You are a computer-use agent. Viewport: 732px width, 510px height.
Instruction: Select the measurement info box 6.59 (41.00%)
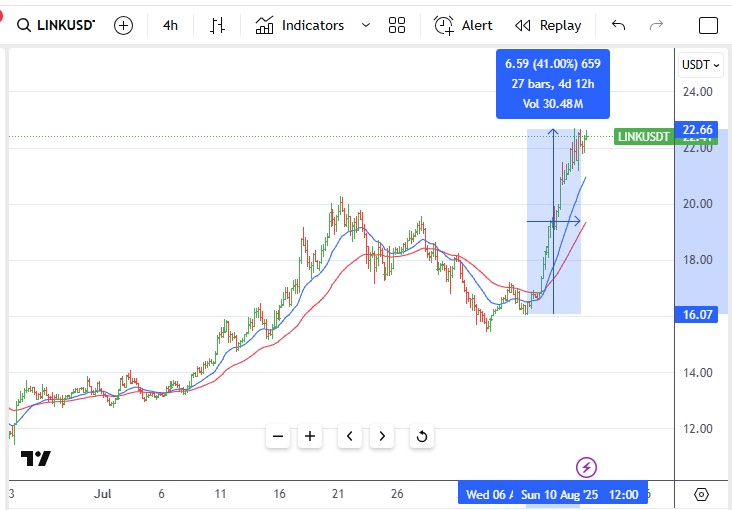pos(553,84)
